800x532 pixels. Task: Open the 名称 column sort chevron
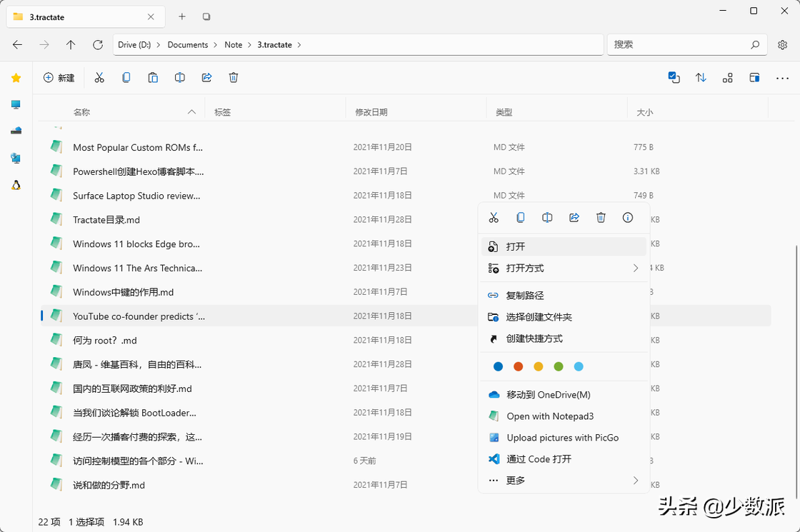191,111
